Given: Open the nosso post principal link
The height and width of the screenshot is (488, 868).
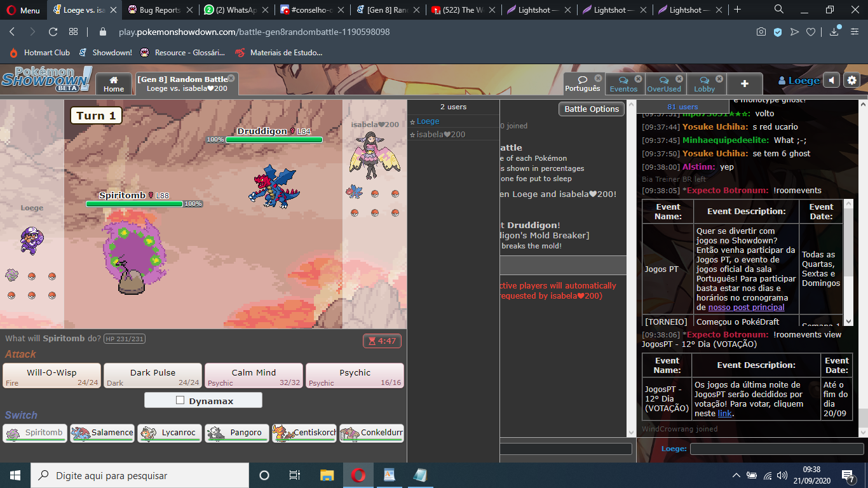Looking at the screenshot, I should (746, 308).
